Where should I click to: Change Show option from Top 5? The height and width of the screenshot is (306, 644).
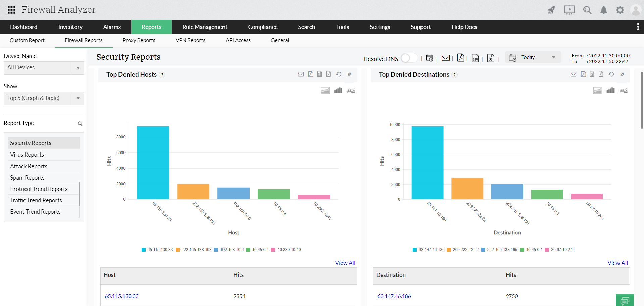pyautogui.click(x=44, y=98)
